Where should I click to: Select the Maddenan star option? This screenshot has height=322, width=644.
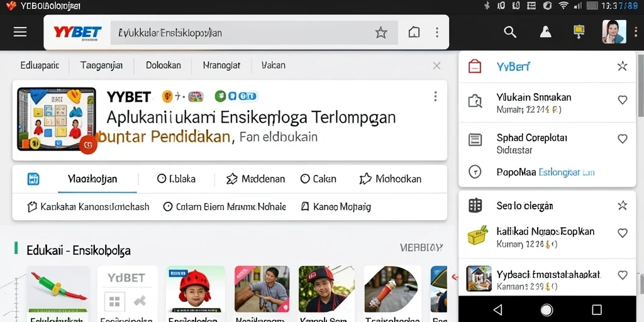[x=255, y=179]
